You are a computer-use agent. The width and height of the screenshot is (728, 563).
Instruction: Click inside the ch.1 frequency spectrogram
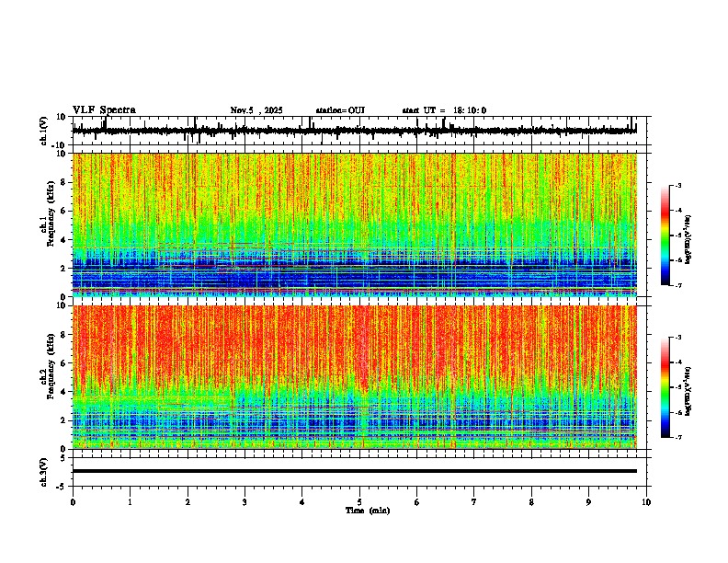355,224
